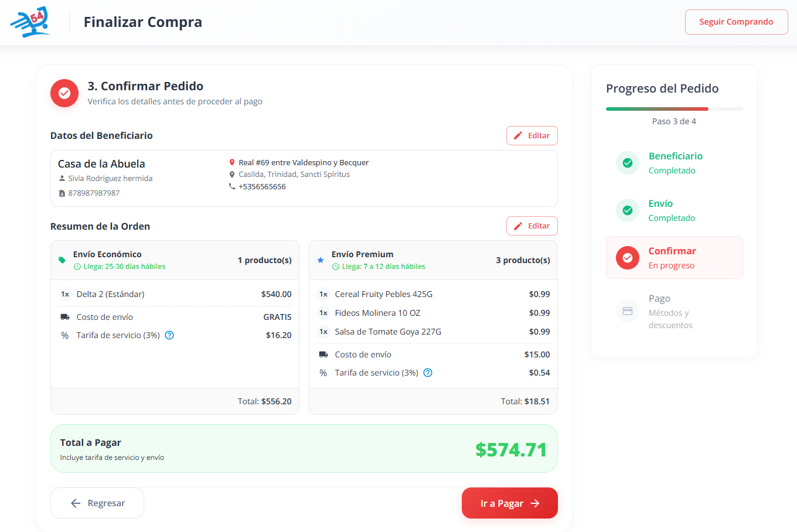
Task: Go back with the Regresar button
Action: (x=97, y=503)
